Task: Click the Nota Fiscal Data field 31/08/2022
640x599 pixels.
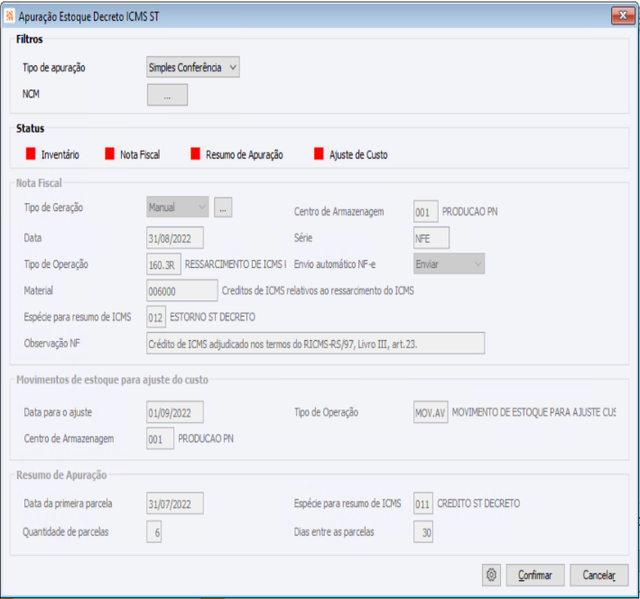Action: [x=175, y=238]
